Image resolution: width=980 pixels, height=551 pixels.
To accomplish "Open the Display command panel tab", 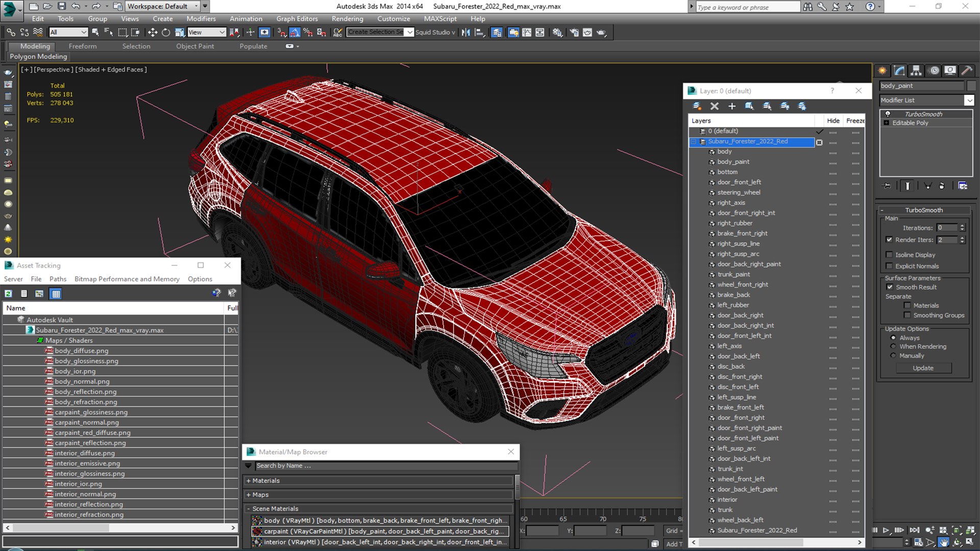I will pos(950,70).
